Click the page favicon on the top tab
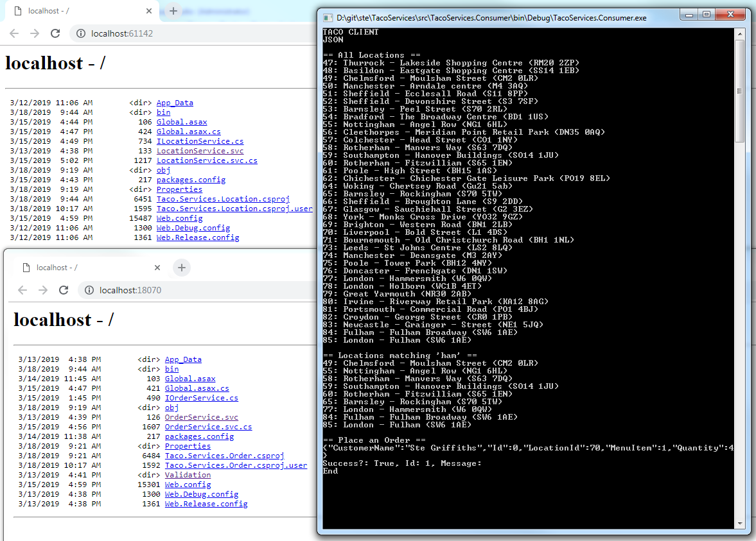The width and height of the screenshot is (756, 541). (18, 11)
